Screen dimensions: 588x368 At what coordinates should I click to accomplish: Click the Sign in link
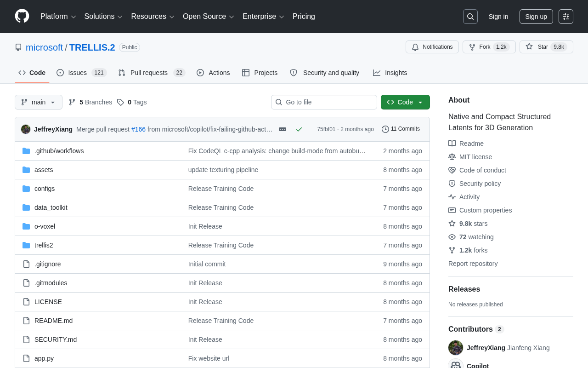pyautogui.click(x=498, y=17)
